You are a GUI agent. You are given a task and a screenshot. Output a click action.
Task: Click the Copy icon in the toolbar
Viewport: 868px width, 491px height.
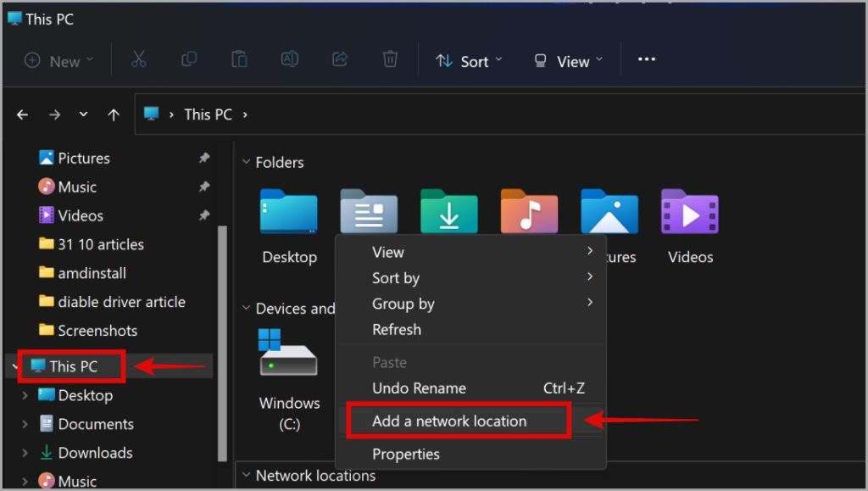(188, 59)
